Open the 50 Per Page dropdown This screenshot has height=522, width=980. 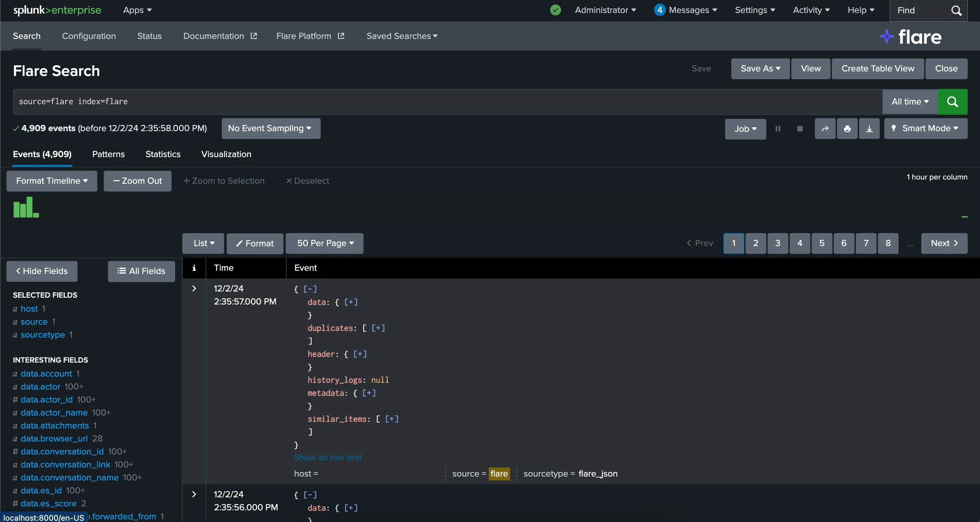point(325,243)
